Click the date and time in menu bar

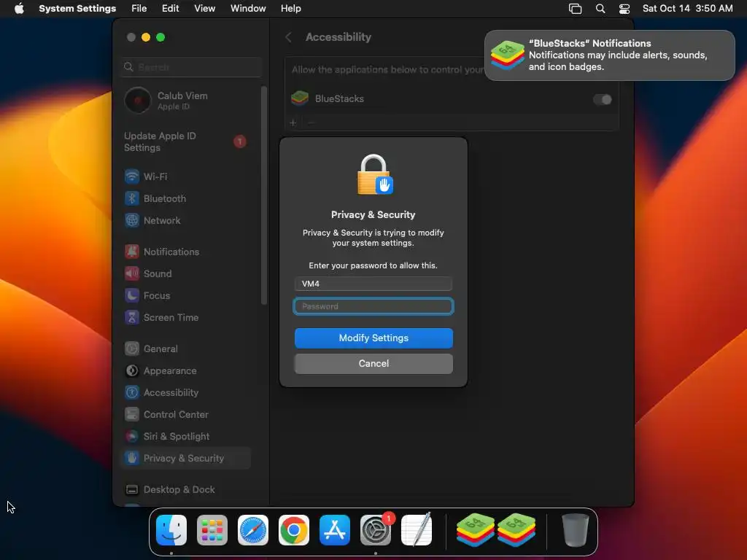coord(687,9)
